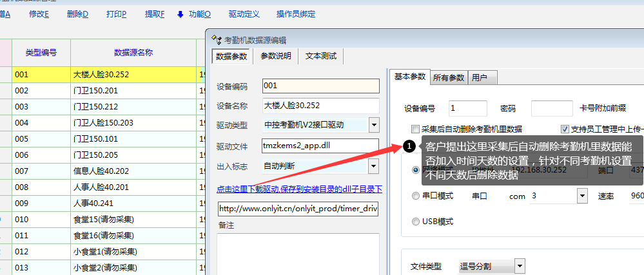
Task: Click the 驱动定义 toolbar button
Action: [244, 14]
